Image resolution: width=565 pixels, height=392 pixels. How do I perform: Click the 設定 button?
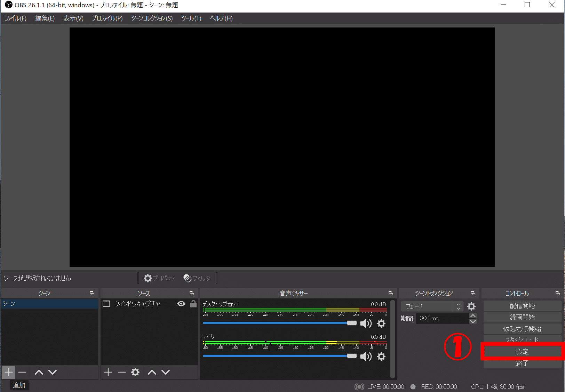[x=522, y=352]
